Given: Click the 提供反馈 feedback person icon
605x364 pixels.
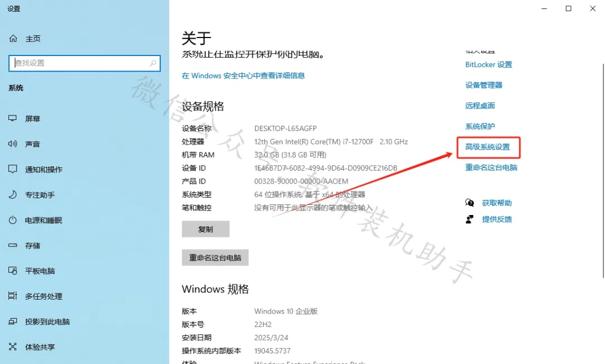Looking at the screenshot, I should tap(469, 220).
